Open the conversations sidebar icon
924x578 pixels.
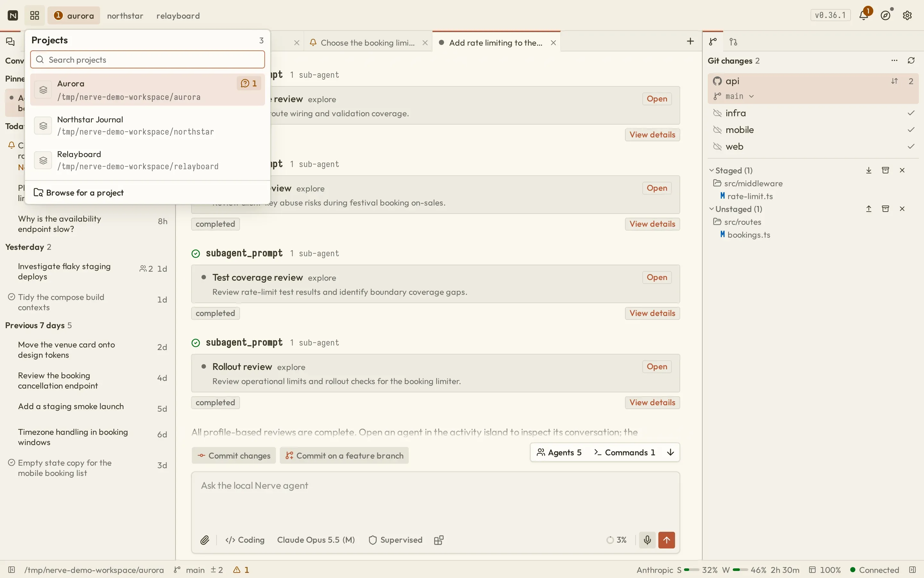click(x=11, y=41)
